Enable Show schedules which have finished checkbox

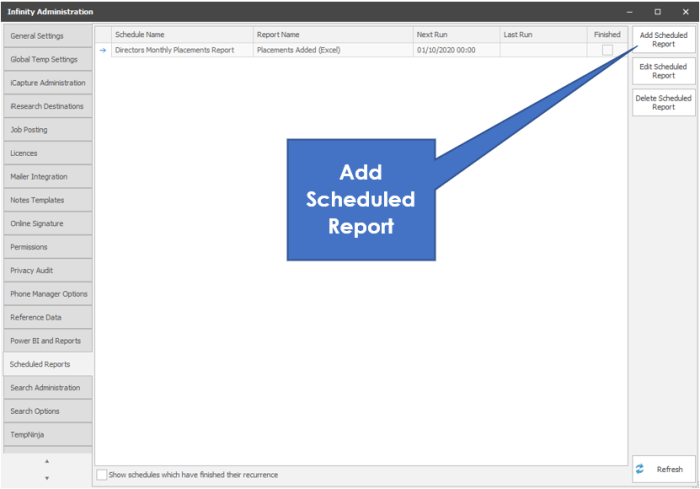[101, 474]
